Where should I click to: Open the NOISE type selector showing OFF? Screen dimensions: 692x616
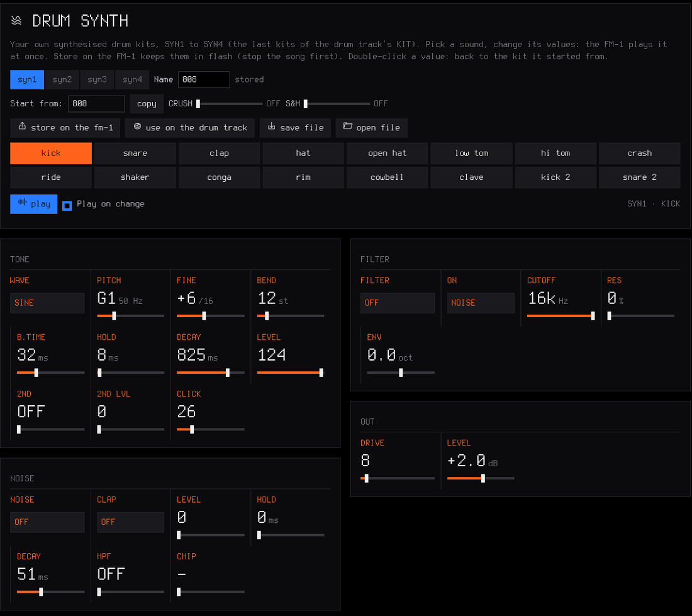(47, 522)
